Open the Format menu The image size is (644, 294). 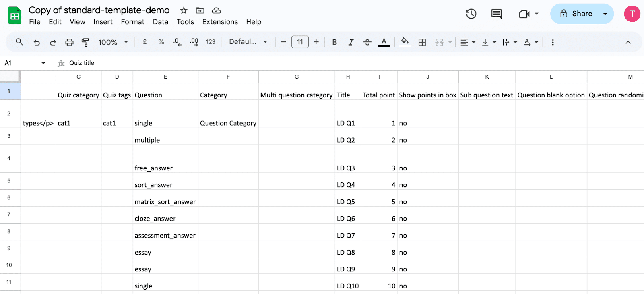point(132,22)
